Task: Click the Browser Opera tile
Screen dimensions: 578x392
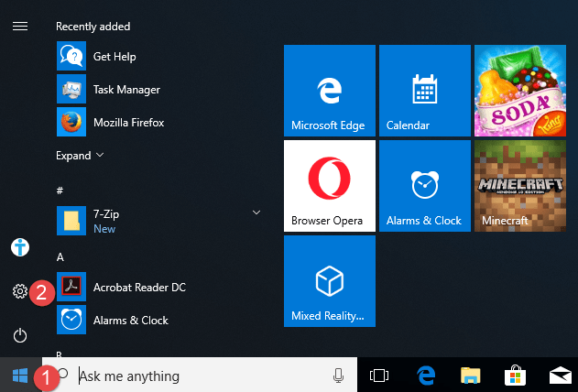Action: click(x=330, y=185)
